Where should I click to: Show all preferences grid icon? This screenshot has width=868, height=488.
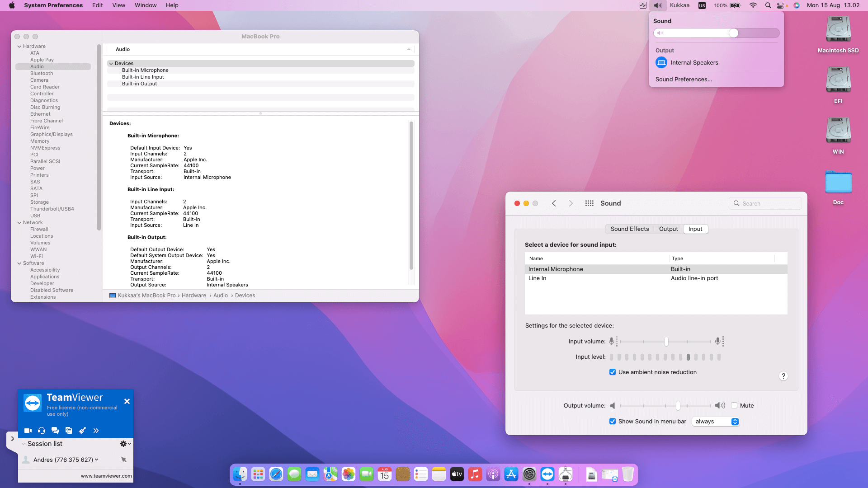589,203
